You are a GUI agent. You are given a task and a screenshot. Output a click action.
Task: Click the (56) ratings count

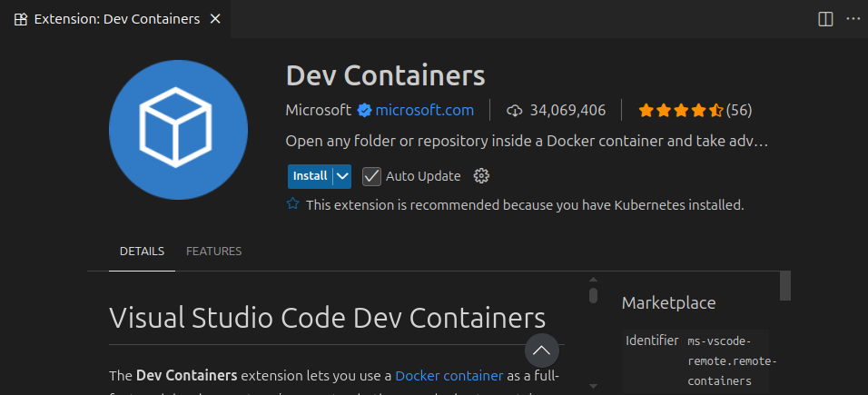739,110
